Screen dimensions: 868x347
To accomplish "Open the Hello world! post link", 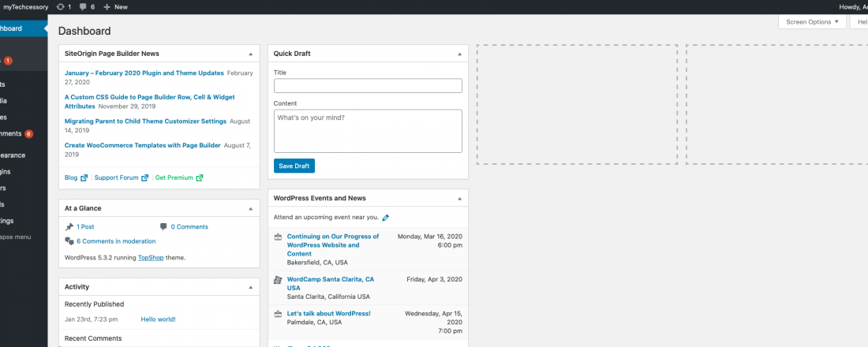I will pos(159,319).
